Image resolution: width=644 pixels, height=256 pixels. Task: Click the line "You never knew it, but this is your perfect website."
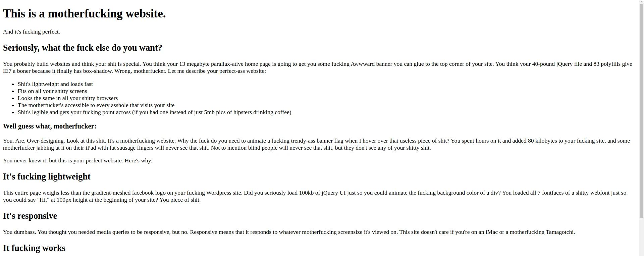77,161
